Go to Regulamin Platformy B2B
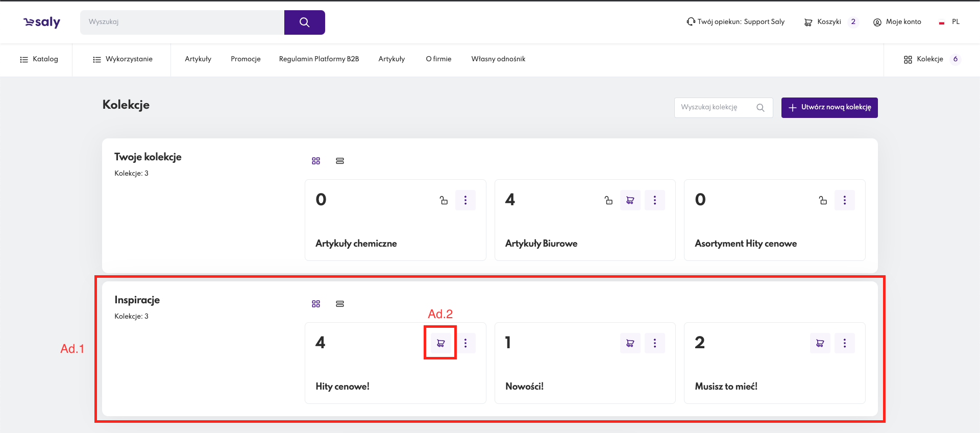Screen dimensions: 980x433 click(318, 59)
